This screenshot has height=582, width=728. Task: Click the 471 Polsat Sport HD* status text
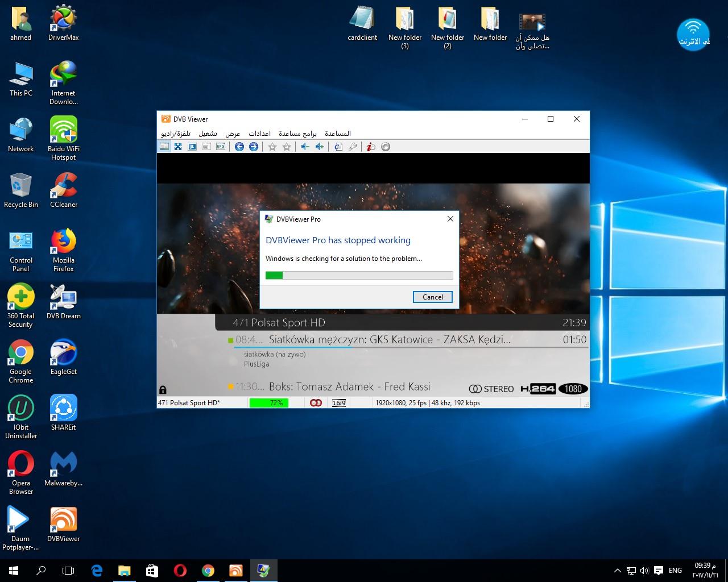point(189,403)
